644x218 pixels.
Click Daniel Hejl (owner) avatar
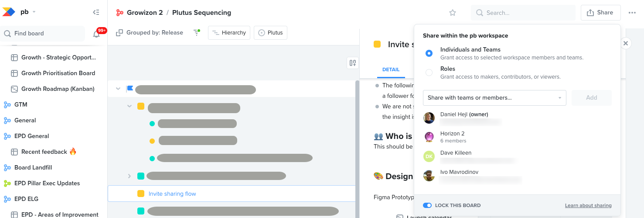click(429, 118)
